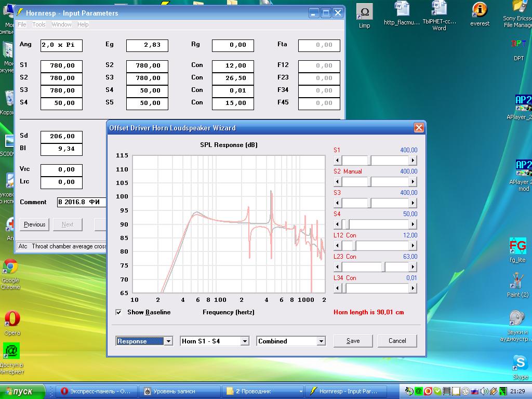
Task: Click the Eg input field value
Action: click(x=147, y=45)
